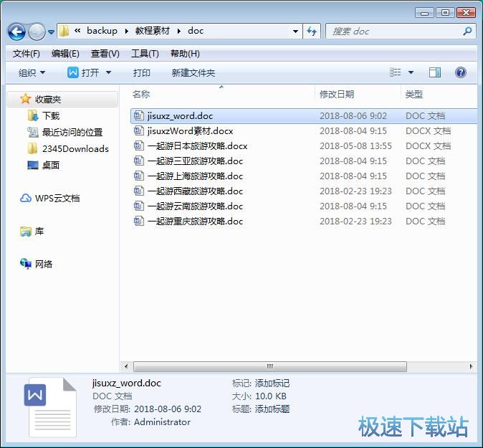Select file 一起游三亚旅游攻略.doc
This screenshot has width=483, height=448.
point(196,161)
